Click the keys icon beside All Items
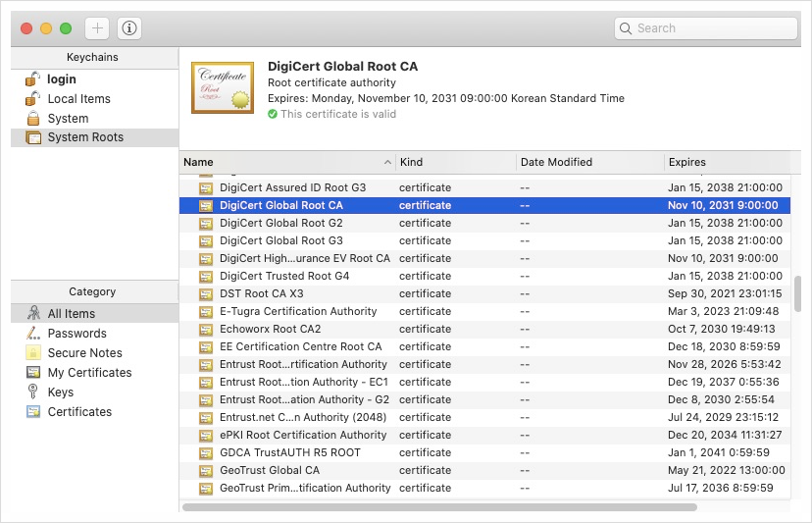The image size is (812, 523). point(33,313)
